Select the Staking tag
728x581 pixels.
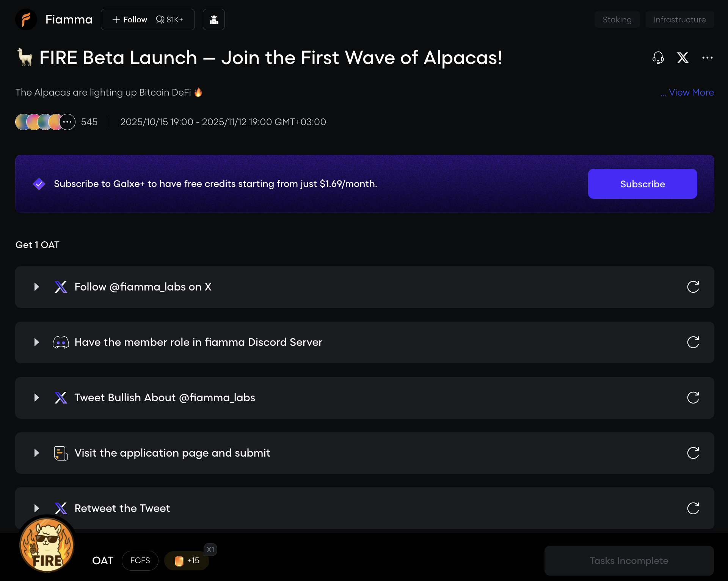(617, 19)
